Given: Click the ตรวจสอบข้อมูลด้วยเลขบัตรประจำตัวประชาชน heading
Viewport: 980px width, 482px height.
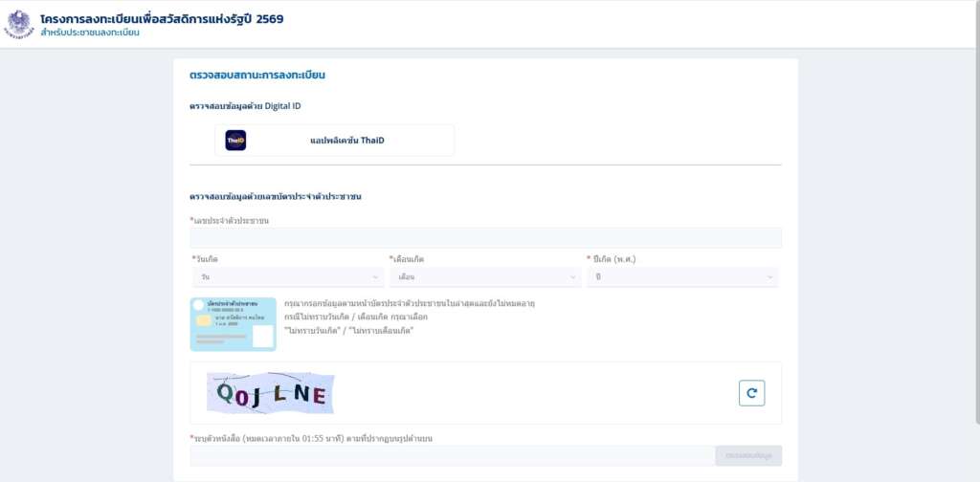Looking at the screenshot, I should (276, 196).
